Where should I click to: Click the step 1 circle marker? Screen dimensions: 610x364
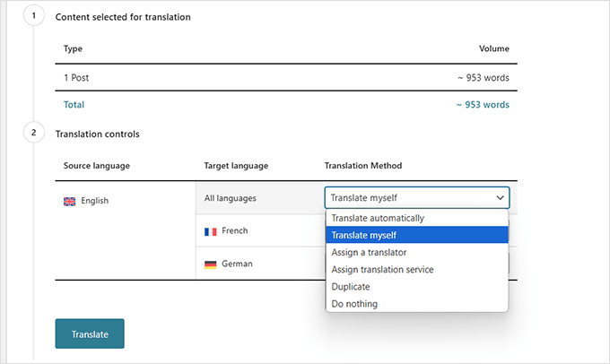coord(33,16)
